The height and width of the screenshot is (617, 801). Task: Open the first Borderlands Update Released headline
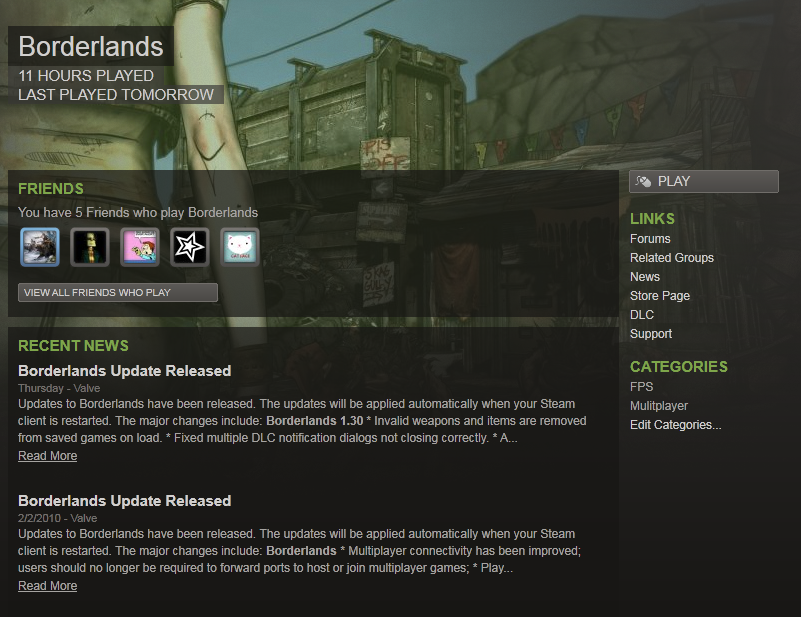pyautogui.click(x=125, y=371)
